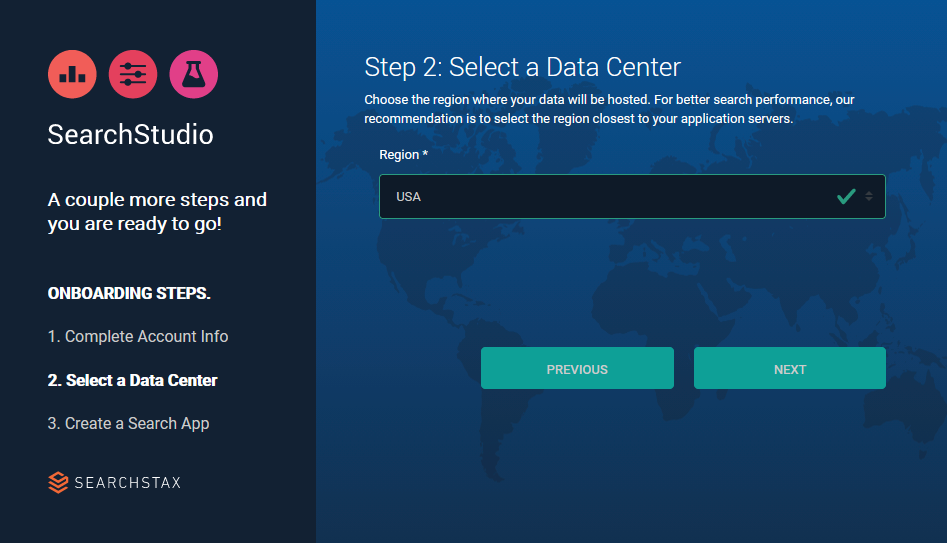Viewport: 947px width, 543px height.
Task: Click the Step 2: Select a Data Center heading
Action: 522,67
